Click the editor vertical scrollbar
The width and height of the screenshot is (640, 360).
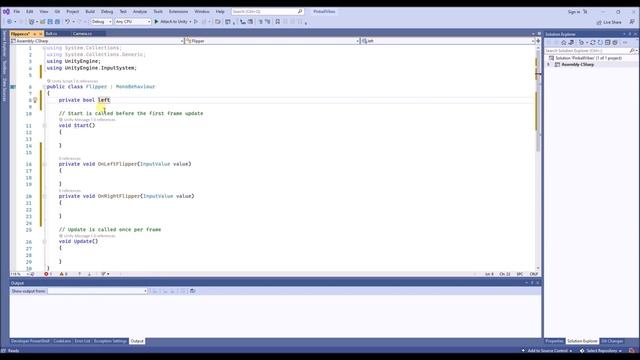538,157
